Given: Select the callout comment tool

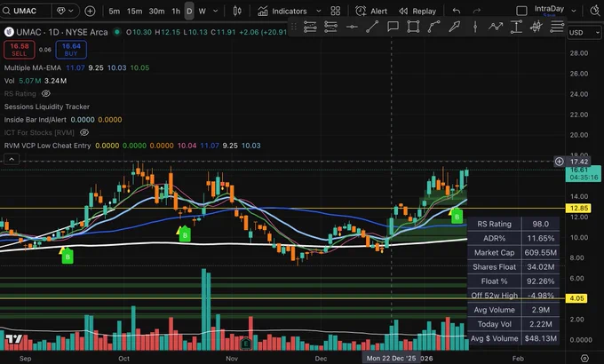Looking at the screenshot, I should [x=393, y=27].
